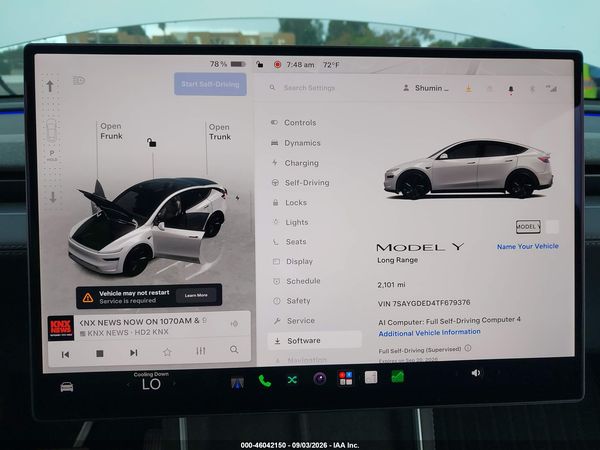Open notifications bell icon
The image size is (600, 450).
[511, 90]
